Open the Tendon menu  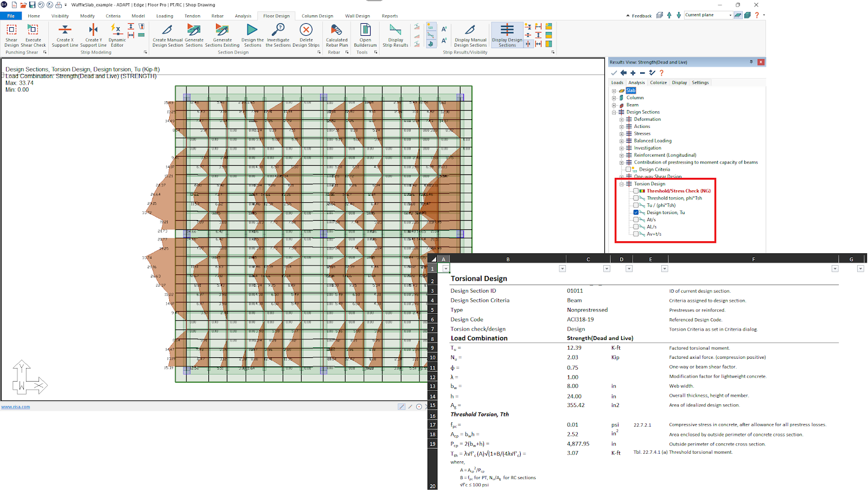pyautogui.click(x=192, y=16)
